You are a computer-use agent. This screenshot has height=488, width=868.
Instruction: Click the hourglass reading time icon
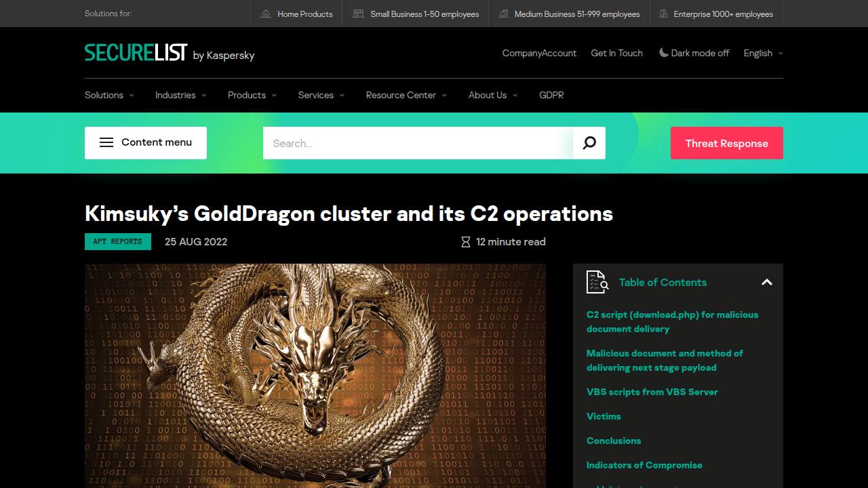(x=466, y=242)
